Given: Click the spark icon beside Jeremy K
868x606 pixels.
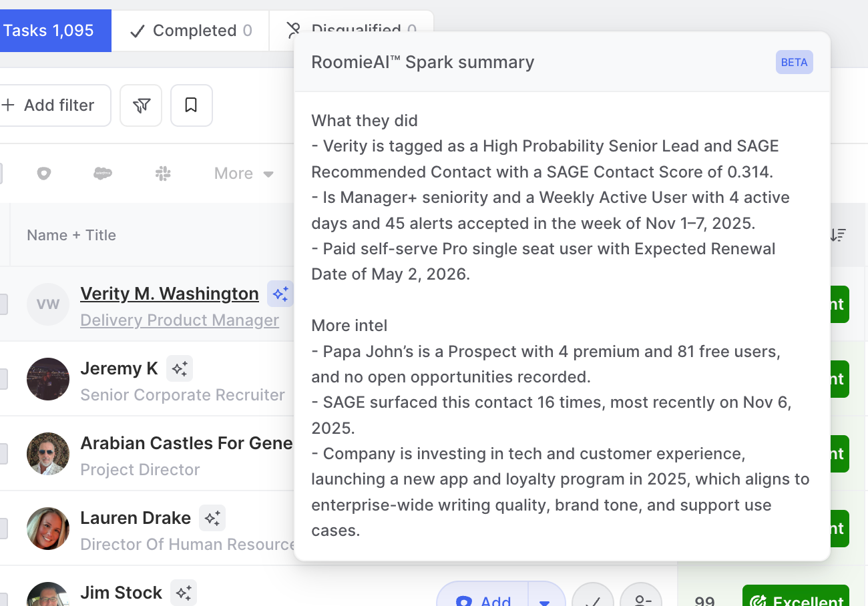Looking at the screenshot, I should coord(180,368).
